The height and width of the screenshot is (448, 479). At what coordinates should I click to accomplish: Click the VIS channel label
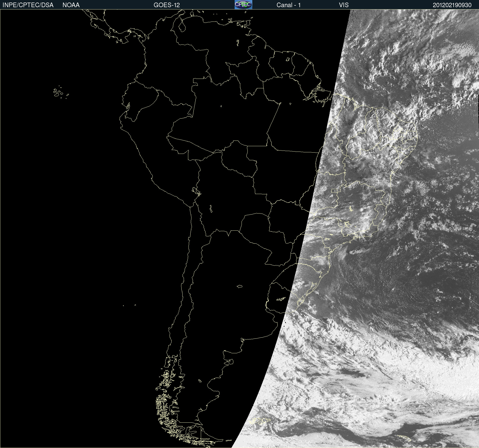pos(344,5)
